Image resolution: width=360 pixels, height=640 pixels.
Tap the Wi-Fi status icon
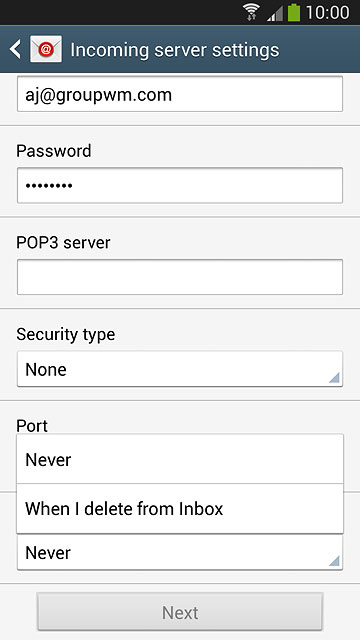(252, 13)
